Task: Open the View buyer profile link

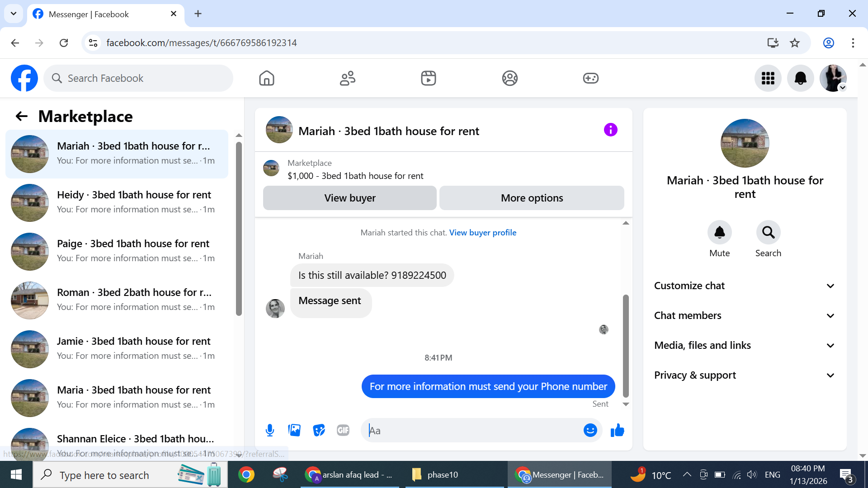Action: pos(482,233)
